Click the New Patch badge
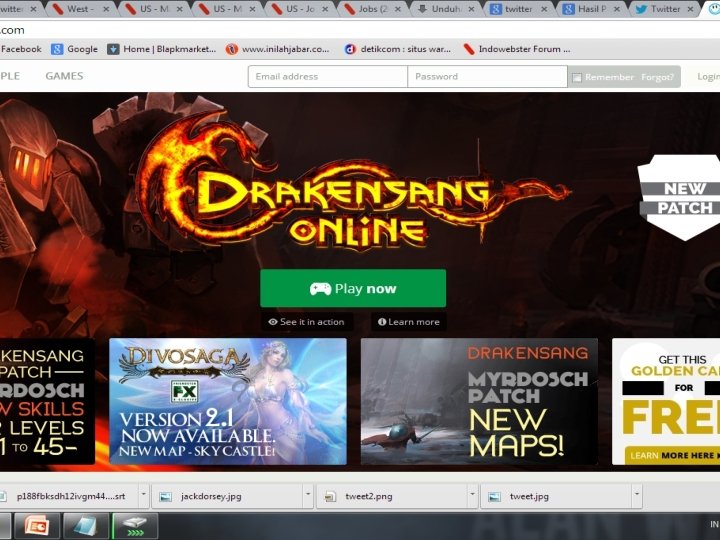 point(680,197)
